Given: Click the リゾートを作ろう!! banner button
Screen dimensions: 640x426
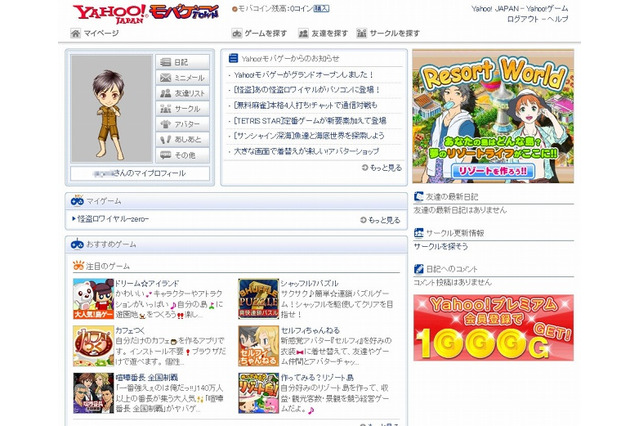Looking at the screenshot, I should point(493,171).
